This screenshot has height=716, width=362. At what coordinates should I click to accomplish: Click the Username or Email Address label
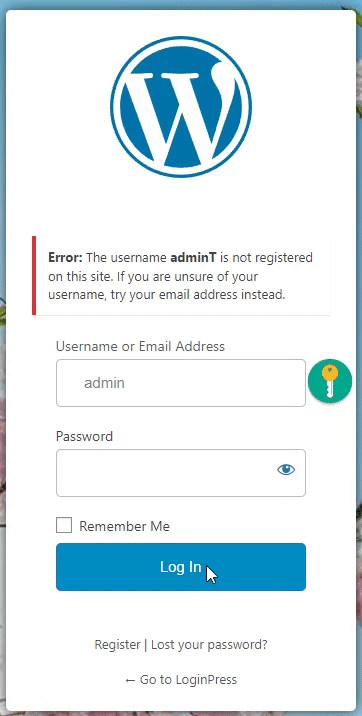pos(141,346)
